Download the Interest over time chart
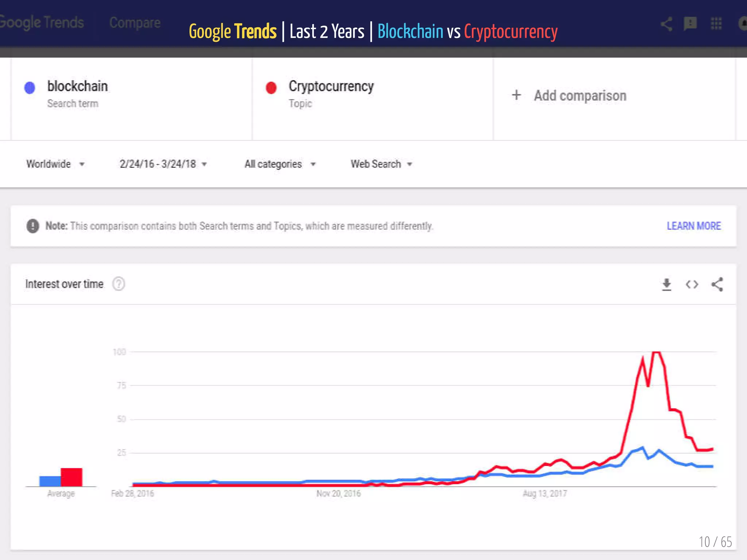The height and width of the screenshot is (560, 747). tap(666, 284)
